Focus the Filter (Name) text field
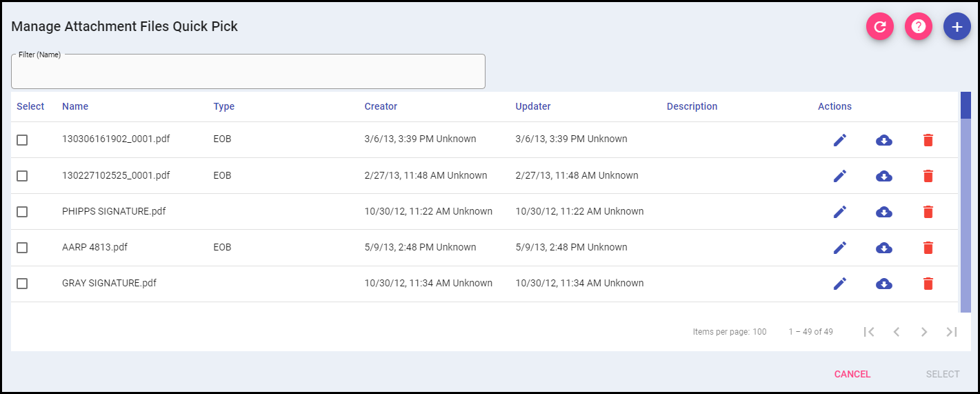The height and width of the screenshot is (394, 980). pyautogui.click(x=248, y=72)
